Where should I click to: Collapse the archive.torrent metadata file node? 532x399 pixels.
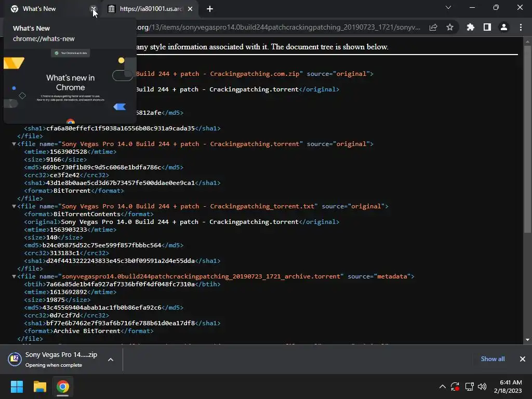point(14,276)
